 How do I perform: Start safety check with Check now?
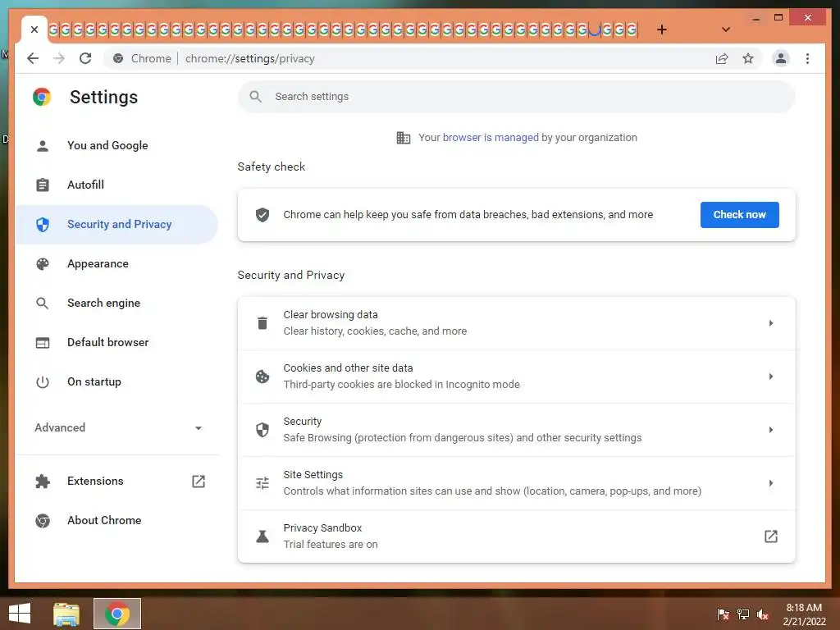[x=739, y=215]
